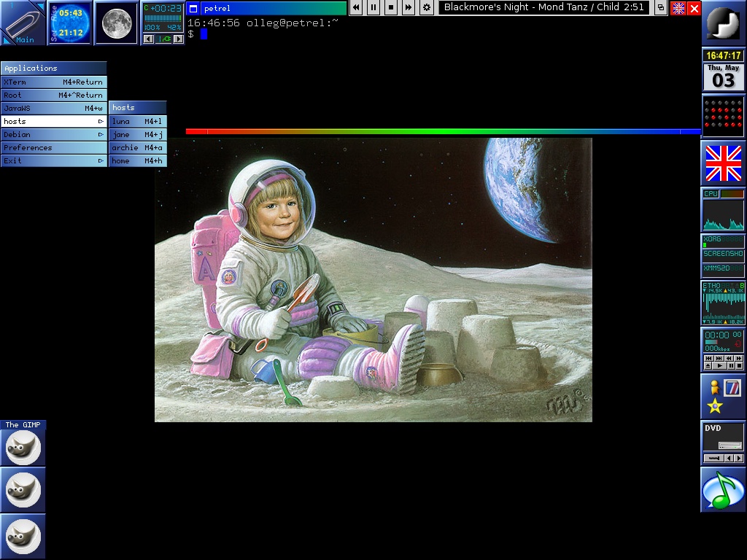This screenshot has height=560, width=747.
Task: Open the petrel window menu icon
Action: coord(193,8)
